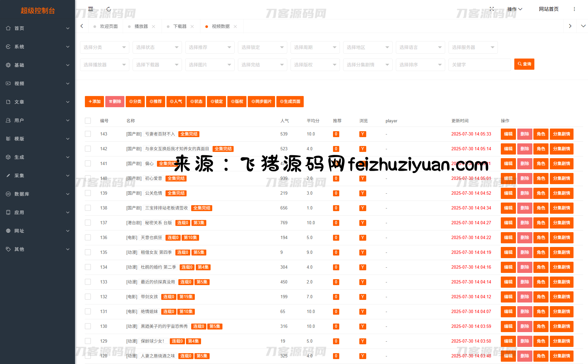588x364 pixels.
Task: Click the 数据库 sidebar icon
Action: coord(8,194)
